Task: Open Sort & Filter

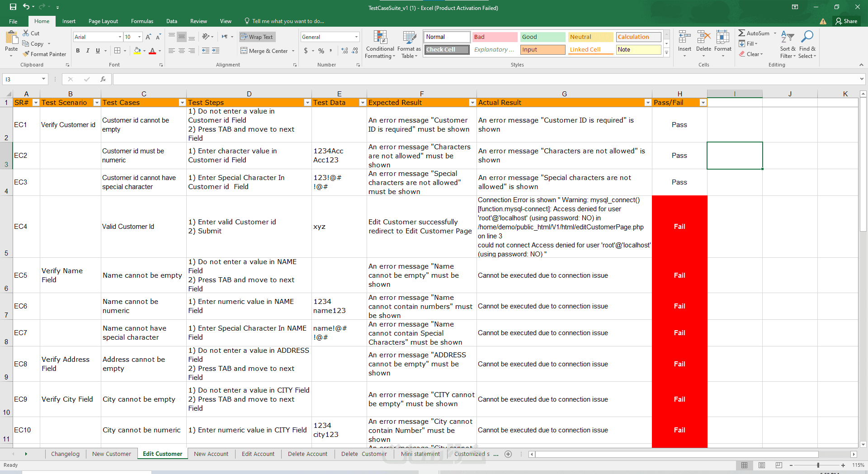Action: (788, 44)
